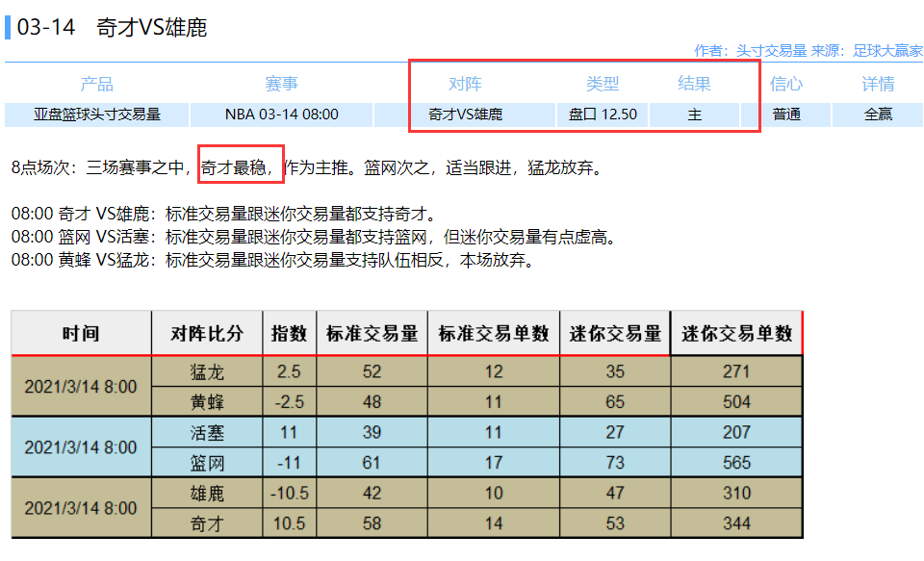924x561 pixels.
Task: Click the 指数 value -11 for 篮网
Action: [x=290, y=463]
